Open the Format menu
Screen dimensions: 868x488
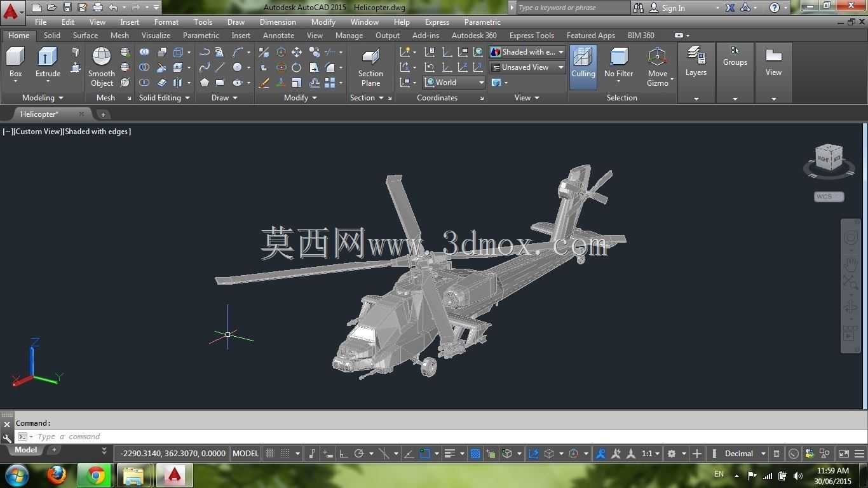(166, 22)
